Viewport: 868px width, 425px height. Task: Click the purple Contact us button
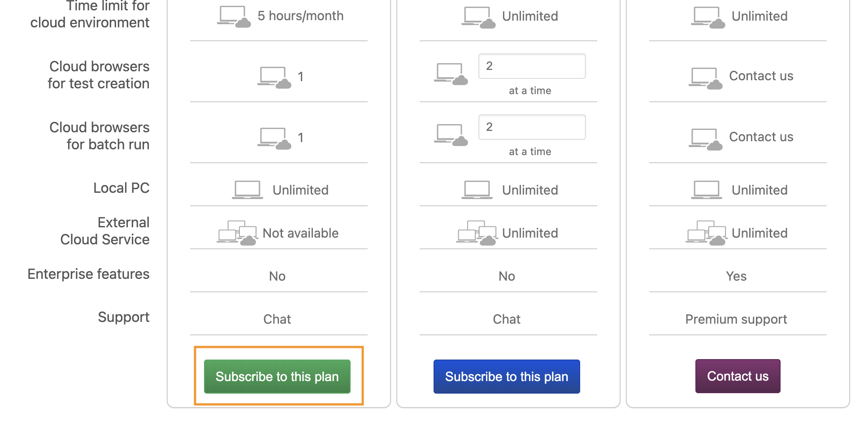738,376
